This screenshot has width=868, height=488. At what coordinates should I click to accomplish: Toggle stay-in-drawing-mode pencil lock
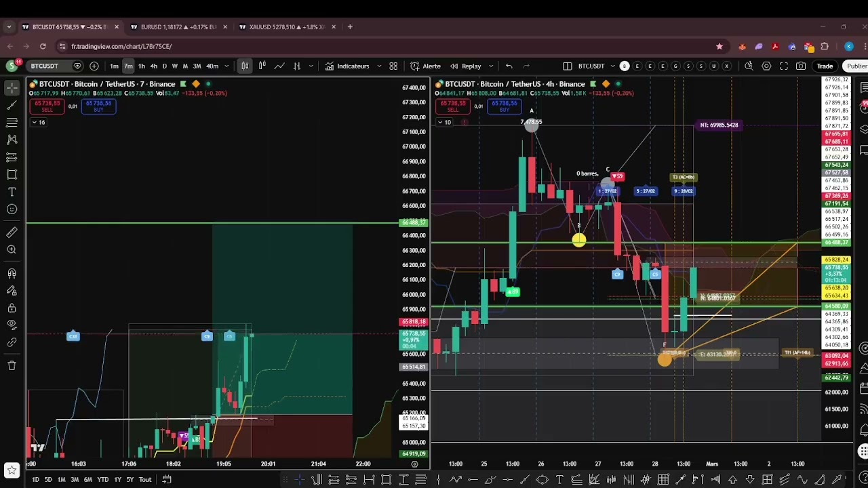click(x=12, y=291)
